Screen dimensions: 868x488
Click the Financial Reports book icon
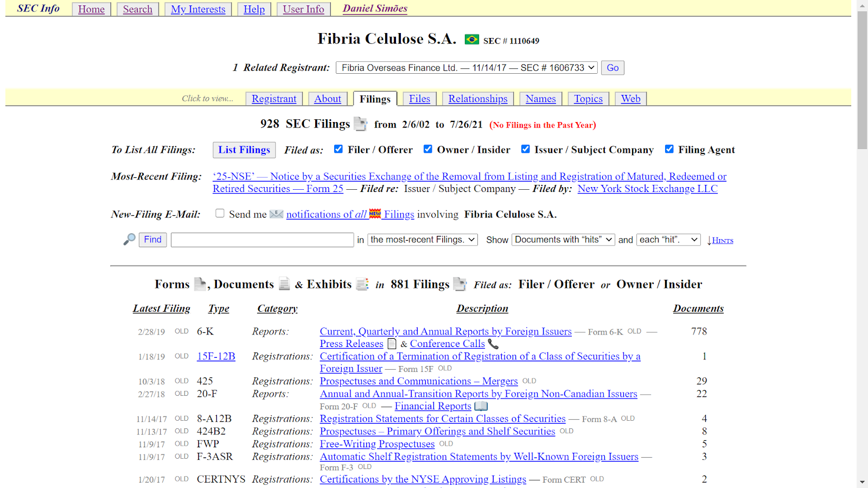(x=481, y=406)
